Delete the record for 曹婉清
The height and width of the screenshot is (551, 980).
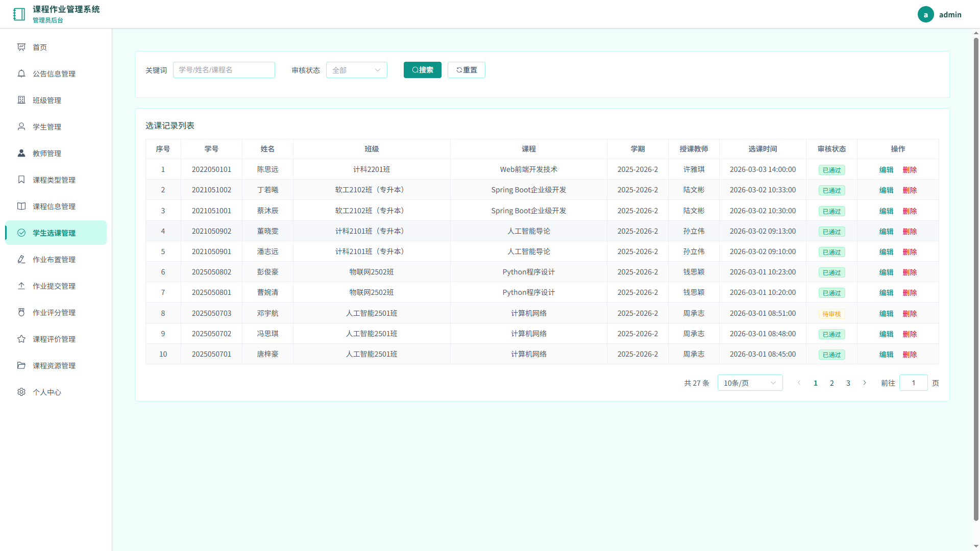point(910,293)
